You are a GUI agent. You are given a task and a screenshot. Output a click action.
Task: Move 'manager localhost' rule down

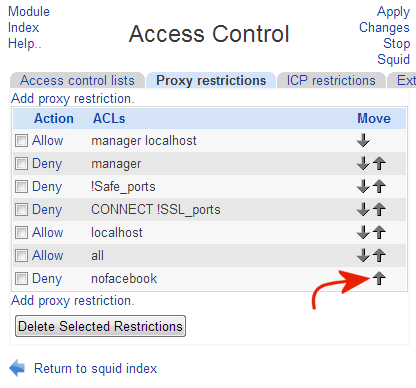click(x=363, y=140)
